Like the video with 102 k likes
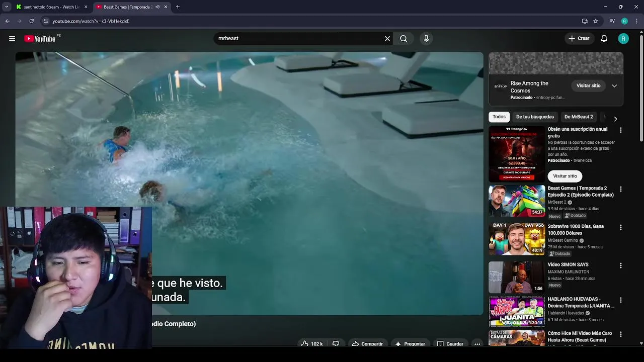644x362 pixels. coord(312,344)
